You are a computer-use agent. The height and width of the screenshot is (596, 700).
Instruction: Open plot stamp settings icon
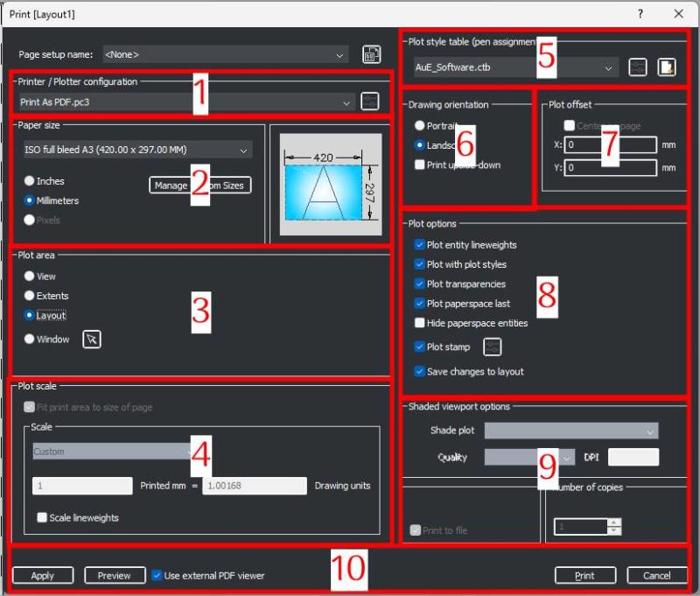[x=493, y=347]
